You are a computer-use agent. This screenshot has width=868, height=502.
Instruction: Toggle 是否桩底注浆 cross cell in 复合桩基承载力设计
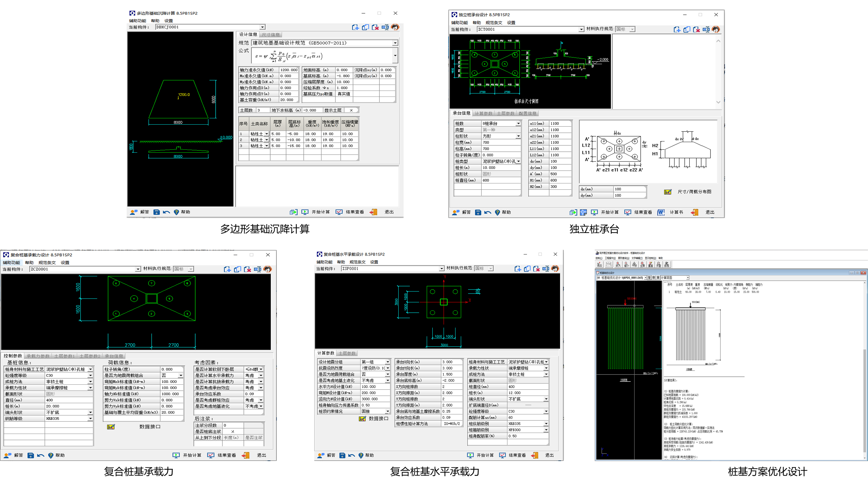click(x=233, y=432)
